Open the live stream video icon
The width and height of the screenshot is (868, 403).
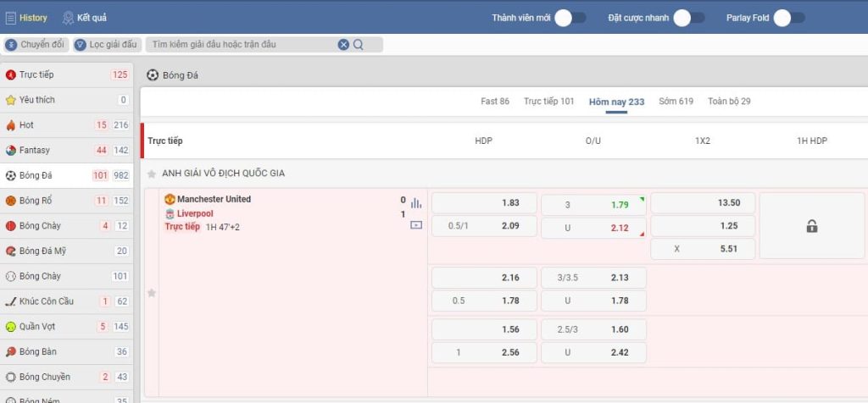(415, 225)
